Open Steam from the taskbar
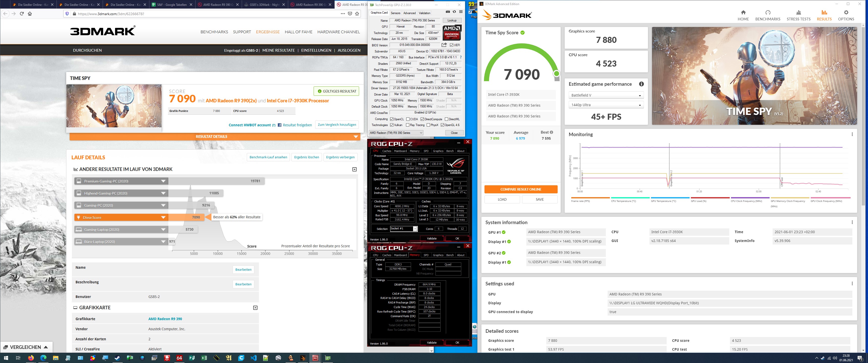Image resolution: width=868 pixels, height=363 pixels. (117, 358)
